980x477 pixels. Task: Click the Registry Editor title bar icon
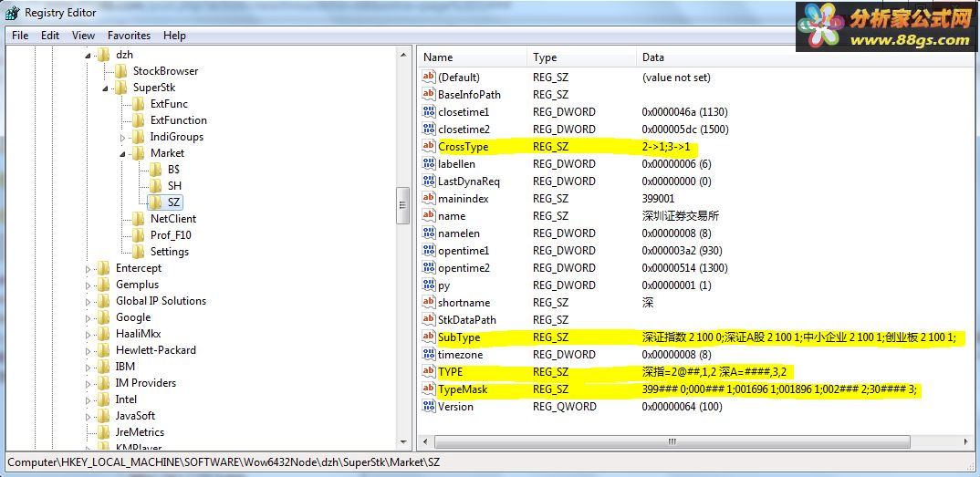click(x=13, y=12)
